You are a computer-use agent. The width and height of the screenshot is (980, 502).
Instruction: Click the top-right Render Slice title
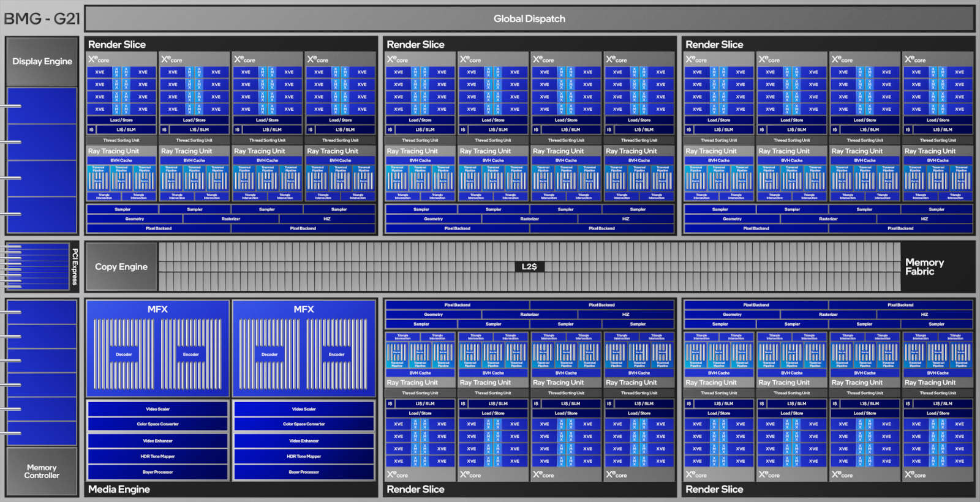714,45
